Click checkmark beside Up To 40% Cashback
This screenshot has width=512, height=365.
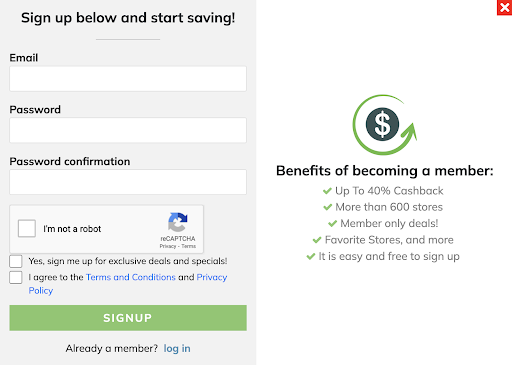point(327,191)
